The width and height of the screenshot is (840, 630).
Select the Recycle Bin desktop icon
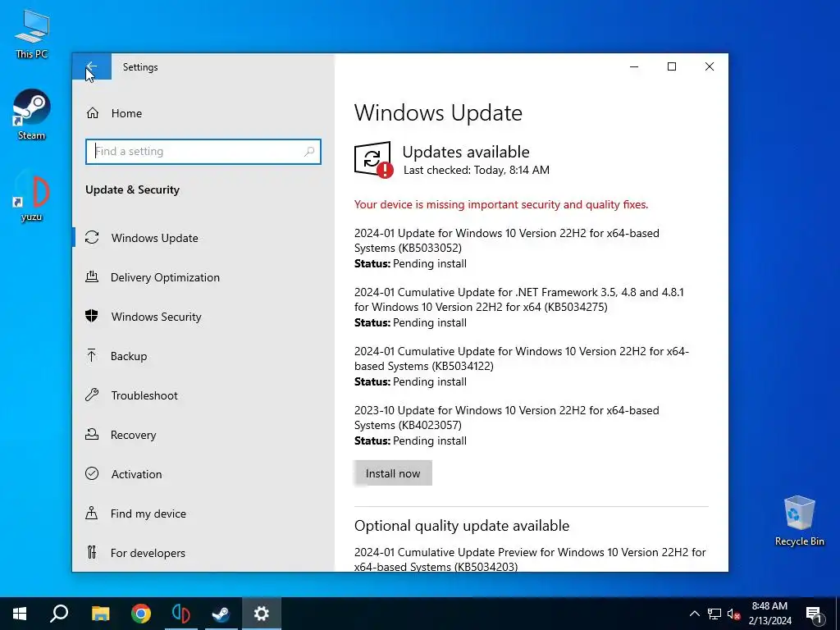click(x=799, y=521)
